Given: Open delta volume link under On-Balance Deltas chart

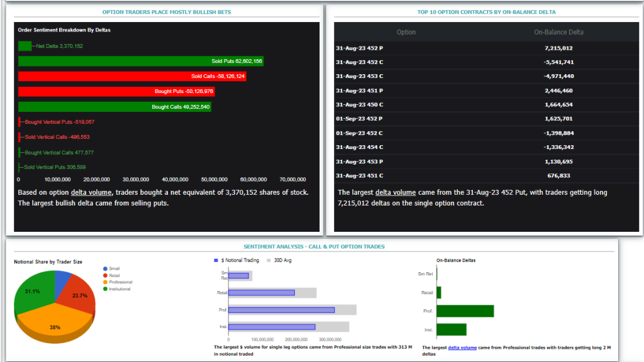Looking at the screenshot, I should tap(462, 348).
